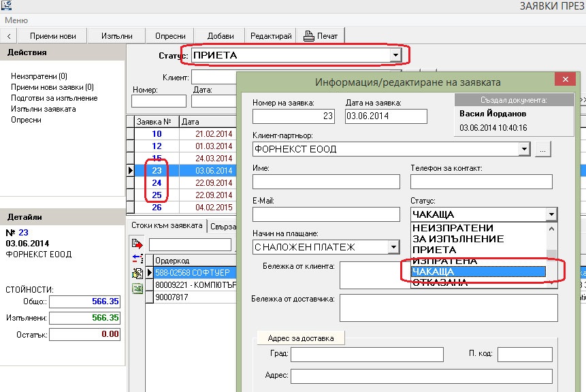The width and height of the screenshot is (586, 392).
Task: Click the Добави toolbar button
Action: (220, 36)
